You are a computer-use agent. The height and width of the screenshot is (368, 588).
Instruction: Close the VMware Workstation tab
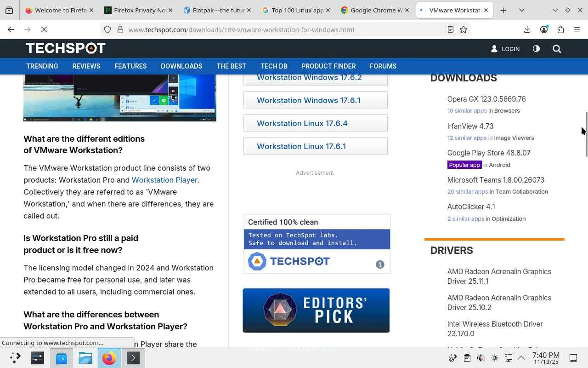click(x=486, y=10)
